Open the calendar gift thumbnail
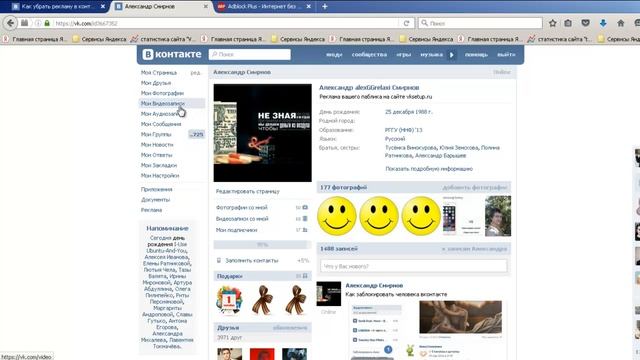 click(229, 300)
